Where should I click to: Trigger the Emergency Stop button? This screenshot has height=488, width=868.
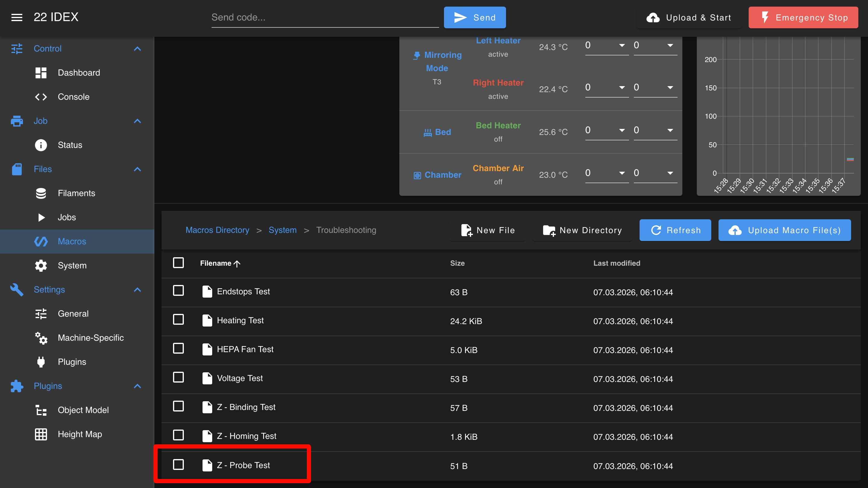tap(803, 17)
